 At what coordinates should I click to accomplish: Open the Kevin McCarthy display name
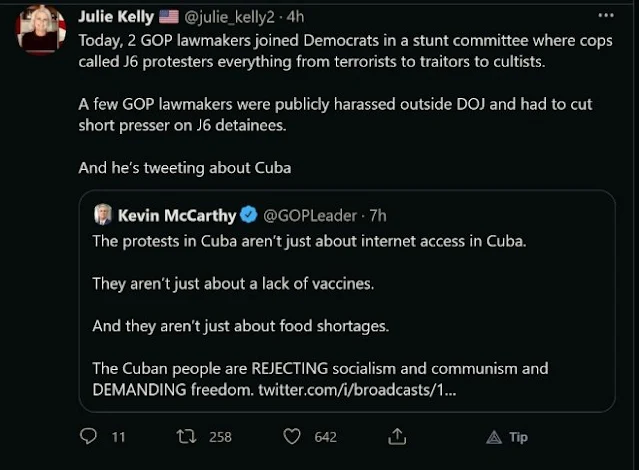[x=177, y=216]
